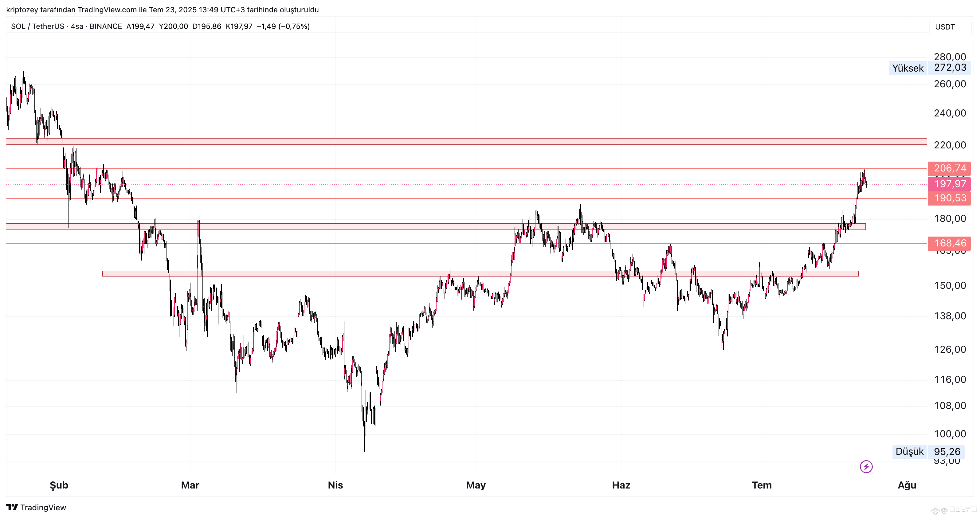
Task: Click the chart creation caption by kriptozey
Action: (163, 10)
